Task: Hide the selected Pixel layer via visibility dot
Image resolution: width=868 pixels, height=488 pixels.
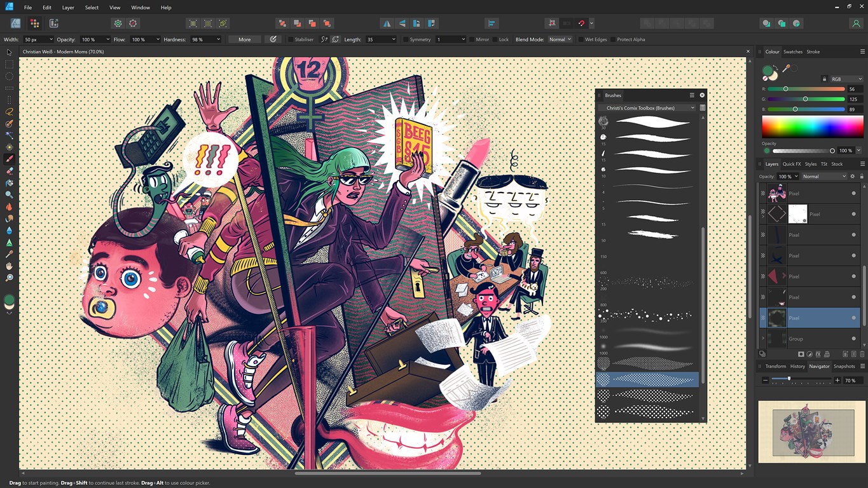Action: pyautogui.click(x=854, y=318)
